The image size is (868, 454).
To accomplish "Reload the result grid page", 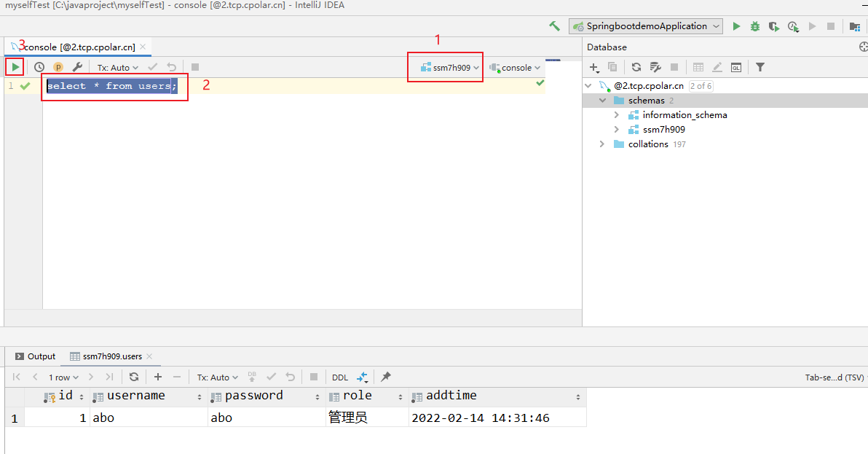I will coord(134,377).
